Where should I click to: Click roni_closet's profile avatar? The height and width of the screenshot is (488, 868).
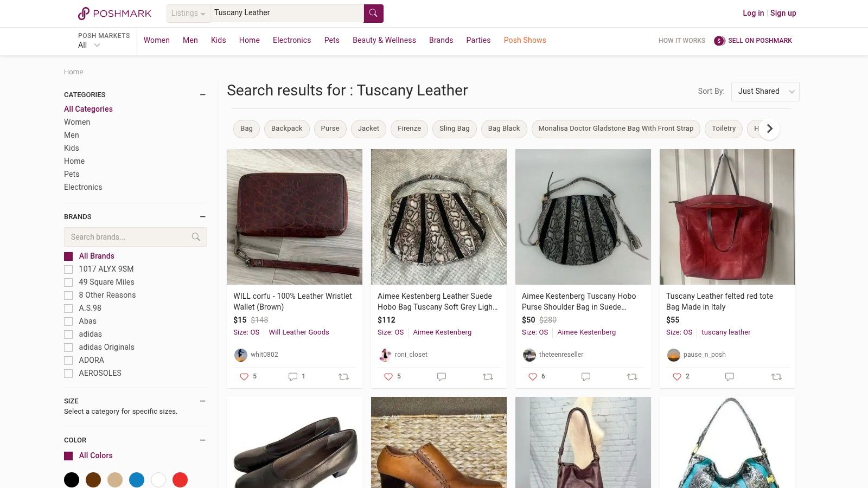[x=385, y=355]
